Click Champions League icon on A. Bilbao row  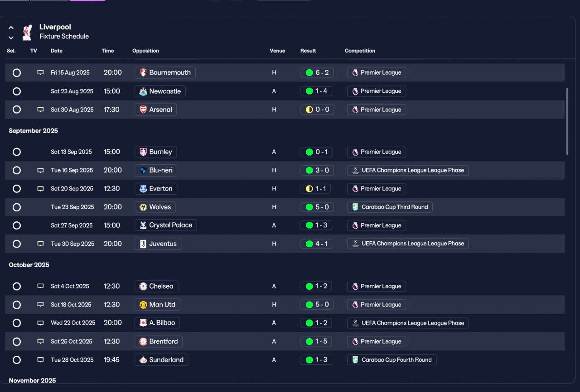pos(355,323)
